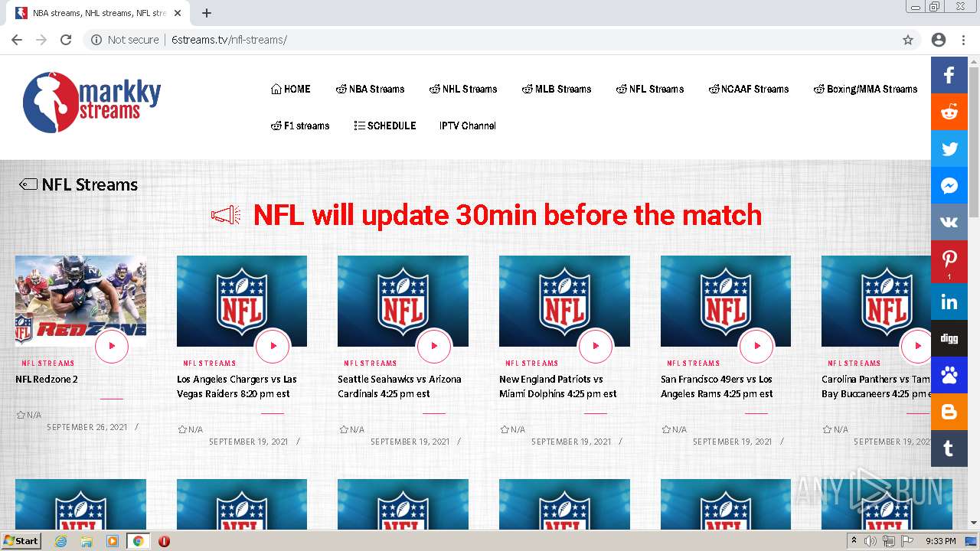Screen dimensions: 980x551
Task: Share on Tumblr sidebar icon
Action: point(949,448)
